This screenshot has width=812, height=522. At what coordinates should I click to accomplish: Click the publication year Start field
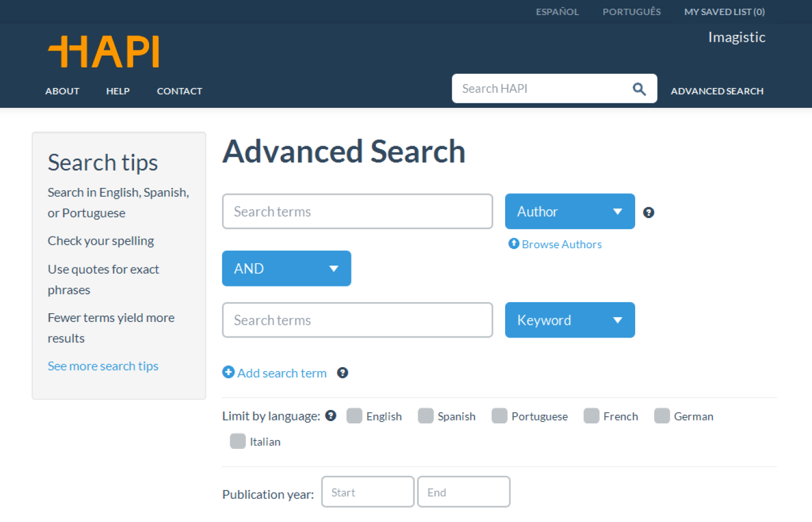click(367, 491)
